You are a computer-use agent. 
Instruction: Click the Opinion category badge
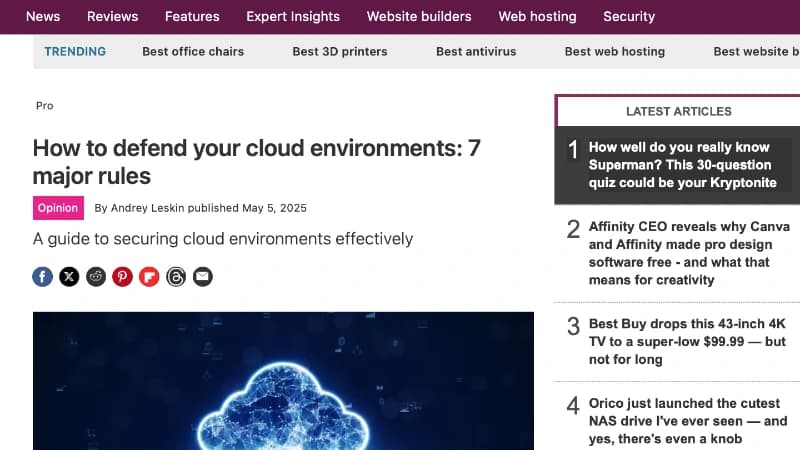[x=58, y=208]
